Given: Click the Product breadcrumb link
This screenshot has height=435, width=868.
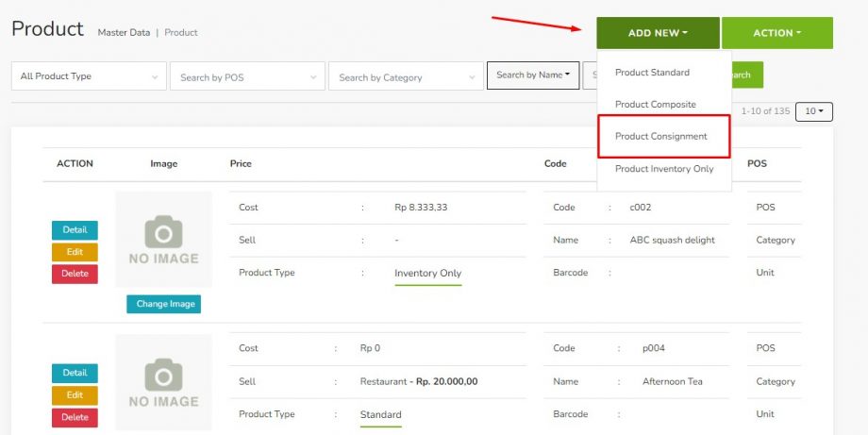Looking at the screenshot, I should point(181,33).
